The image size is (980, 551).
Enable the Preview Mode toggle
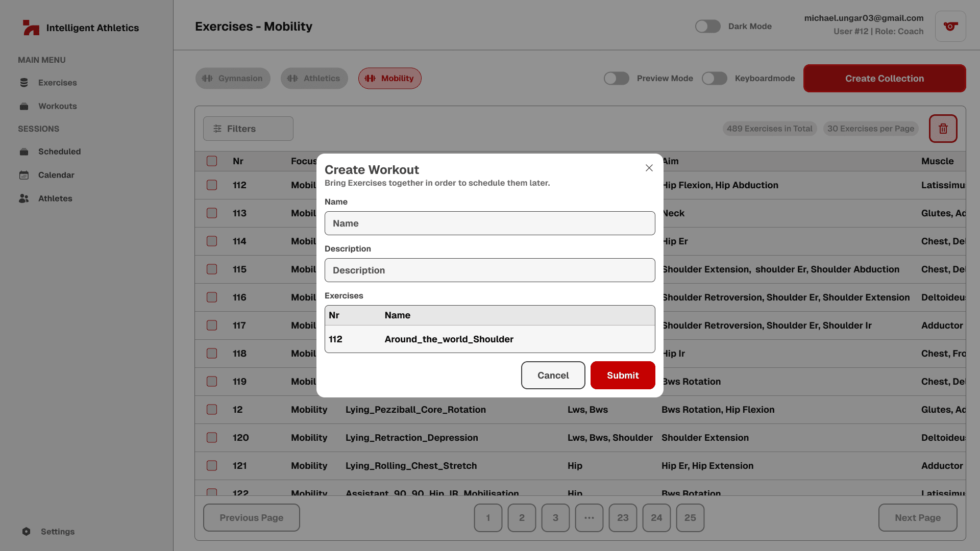tap(616, 78)
